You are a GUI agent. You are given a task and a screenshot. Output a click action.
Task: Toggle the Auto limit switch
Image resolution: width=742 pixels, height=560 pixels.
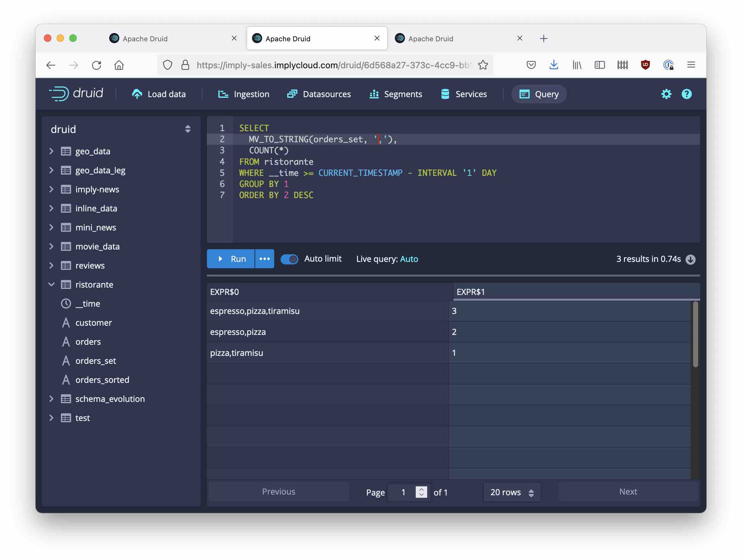pyautogui.click(x=289, y=259)
